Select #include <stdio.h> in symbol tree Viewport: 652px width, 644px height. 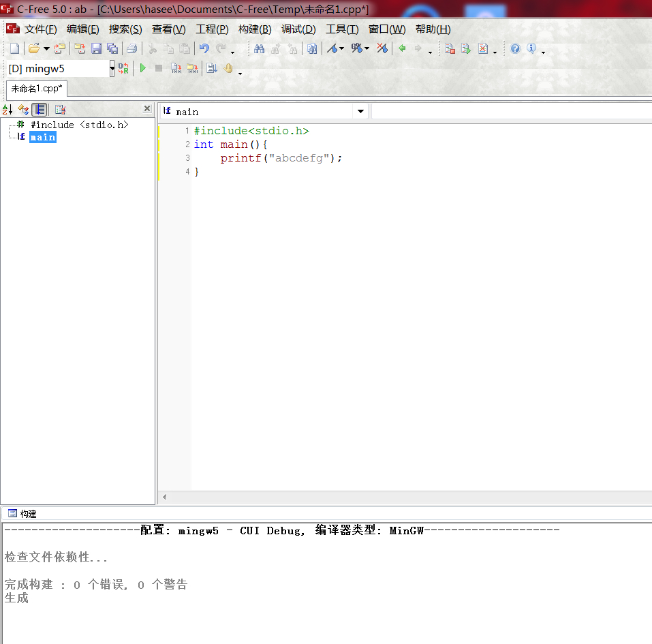click(x=79, y=125)
